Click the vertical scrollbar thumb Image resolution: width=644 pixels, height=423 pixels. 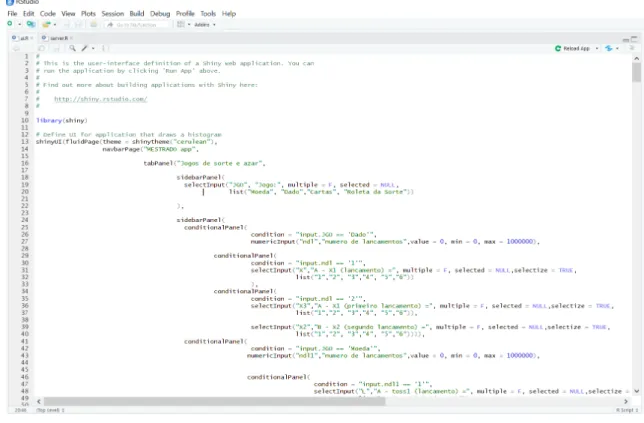click(636, 73)
